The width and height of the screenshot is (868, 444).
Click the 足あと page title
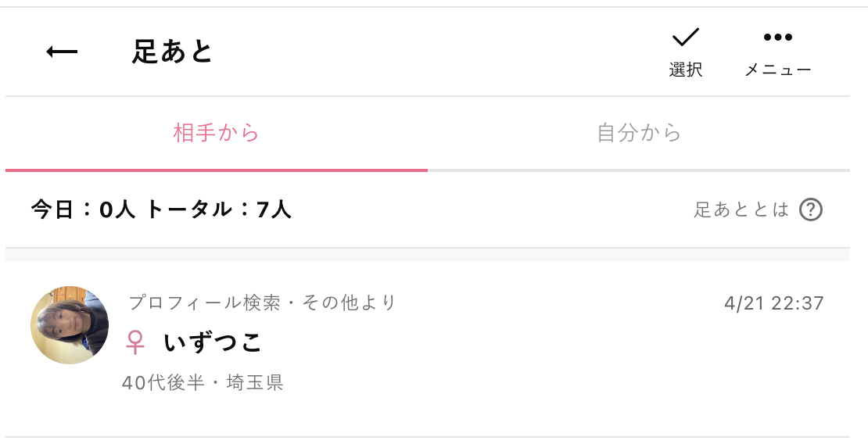(172, 52)
